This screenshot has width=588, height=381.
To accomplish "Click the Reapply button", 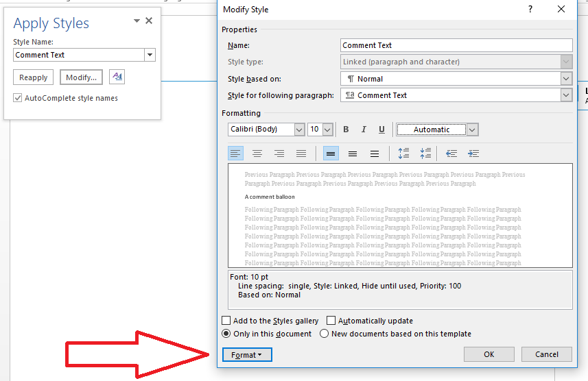I will click(x=34, y=77).
